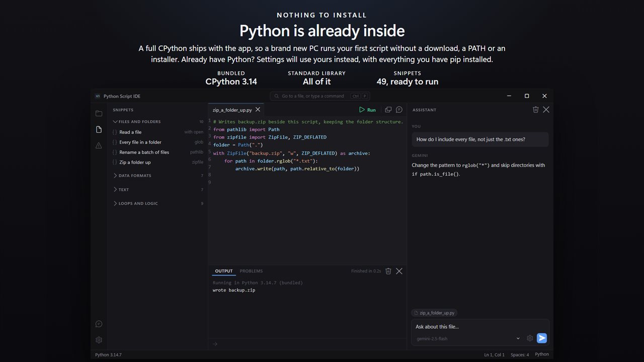Close the Assistant panel
This screenshot has height=362, width=644.
(546, 110)
